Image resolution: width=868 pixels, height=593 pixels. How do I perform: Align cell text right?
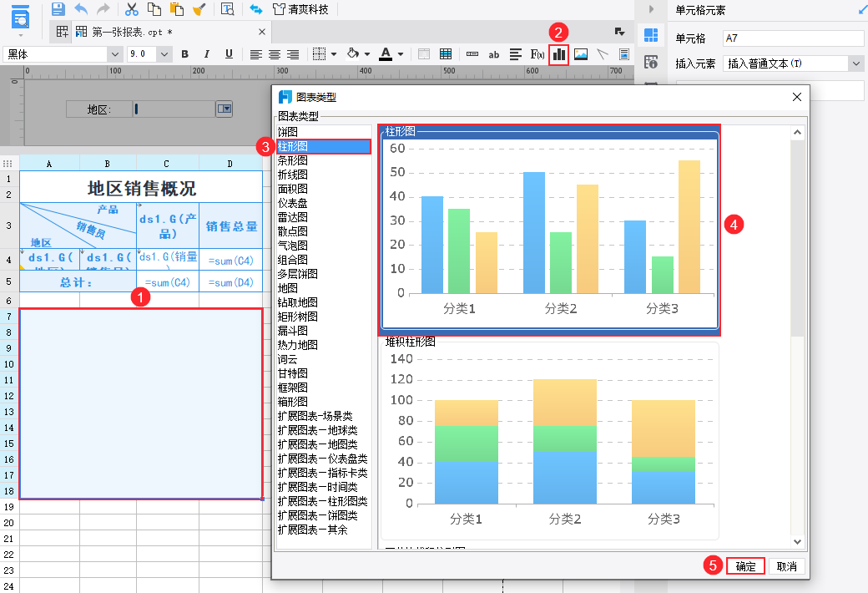(293, 54)
